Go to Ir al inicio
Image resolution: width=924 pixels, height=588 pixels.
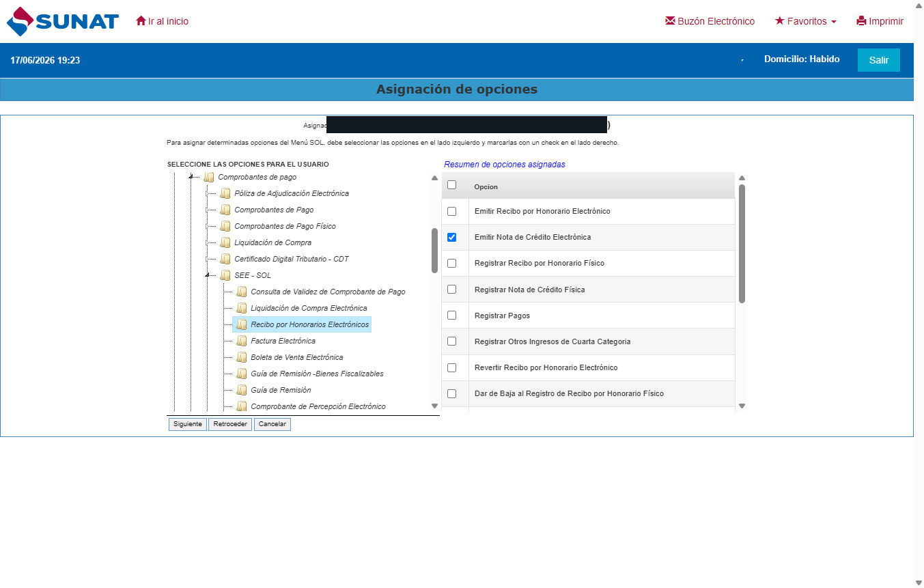[163, 21]
